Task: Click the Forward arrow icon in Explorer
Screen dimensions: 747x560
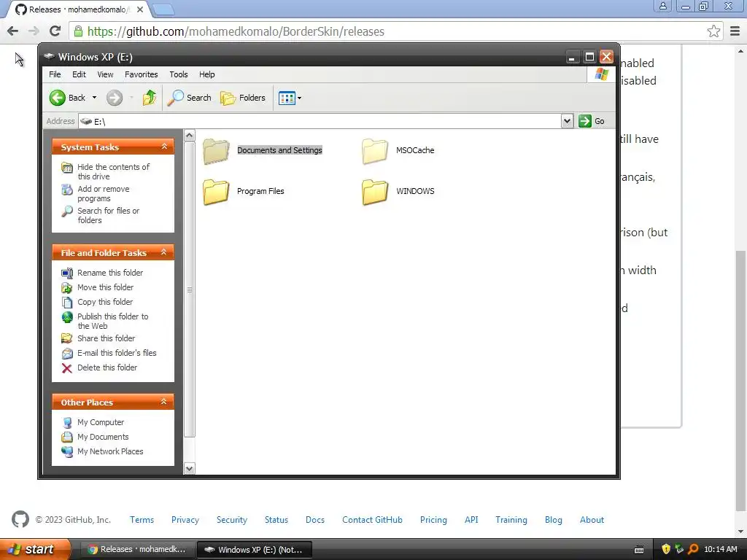Action: [115, 98]
